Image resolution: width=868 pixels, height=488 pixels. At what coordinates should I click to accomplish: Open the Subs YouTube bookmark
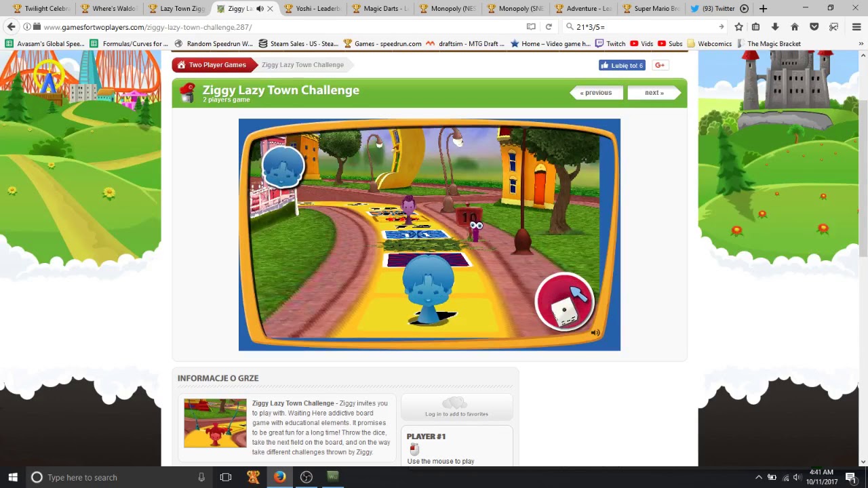point(670,43)
